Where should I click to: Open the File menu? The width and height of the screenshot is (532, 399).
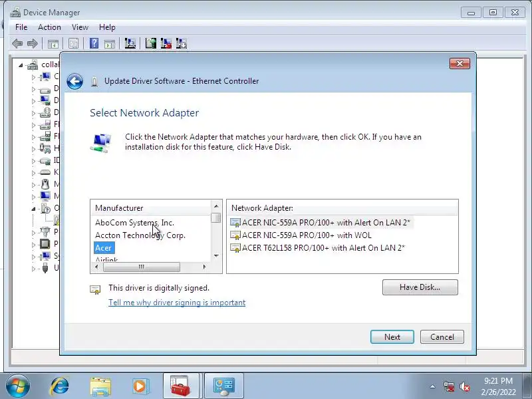pos(21,27)
